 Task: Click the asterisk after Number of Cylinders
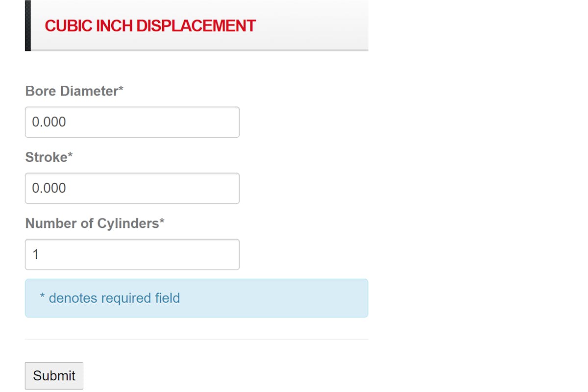coord(162,222)
